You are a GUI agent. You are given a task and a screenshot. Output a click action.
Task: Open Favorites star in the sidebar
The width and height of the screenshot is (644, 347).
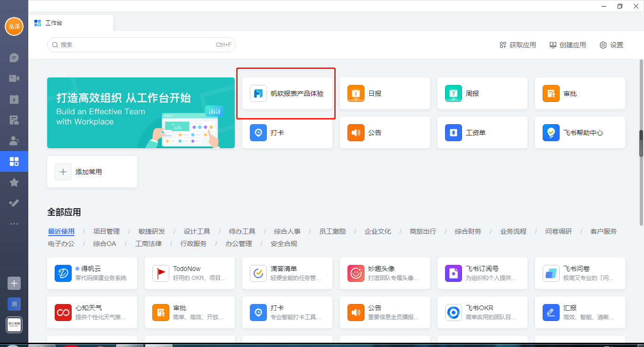pyautogui.click(x=14, y=182)
